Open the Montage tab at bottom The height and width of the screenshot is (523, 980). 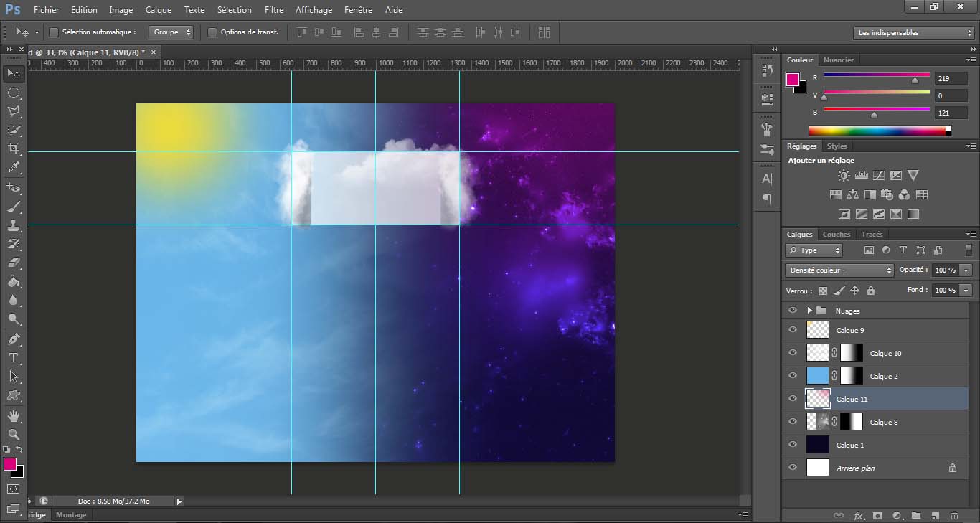pyautogui.click(x=71, y=515)
